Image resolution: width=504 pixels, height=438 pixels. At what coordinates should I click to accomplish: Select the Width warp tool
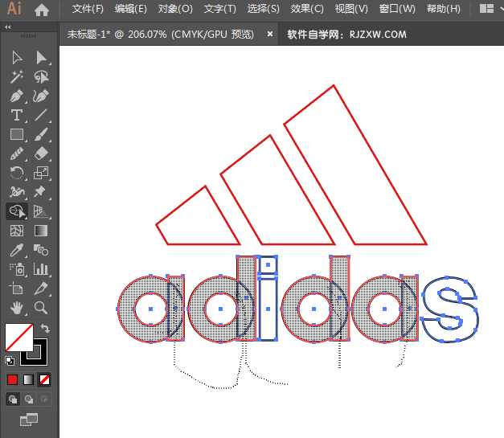coord(17,192)
